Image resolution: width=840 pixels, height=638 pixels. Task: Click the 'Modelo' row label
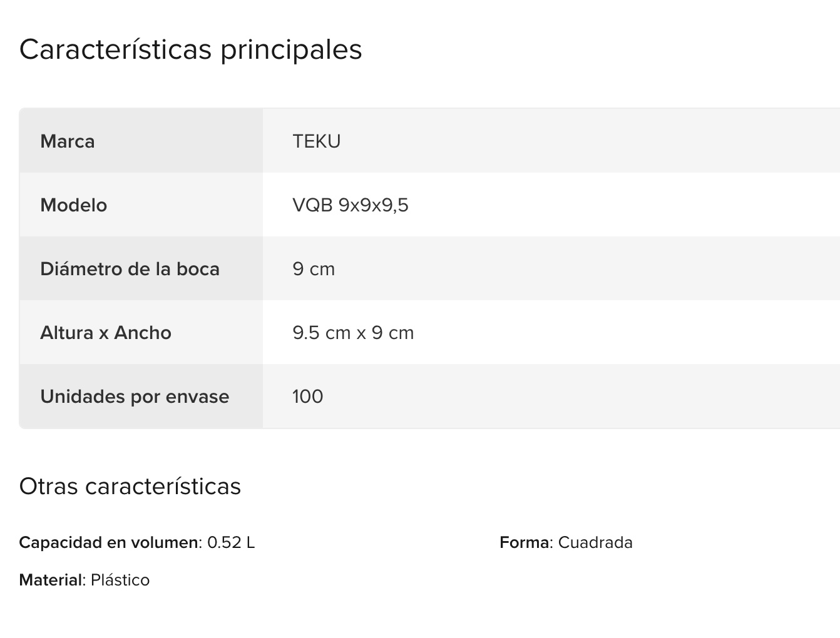click(73, 205)
